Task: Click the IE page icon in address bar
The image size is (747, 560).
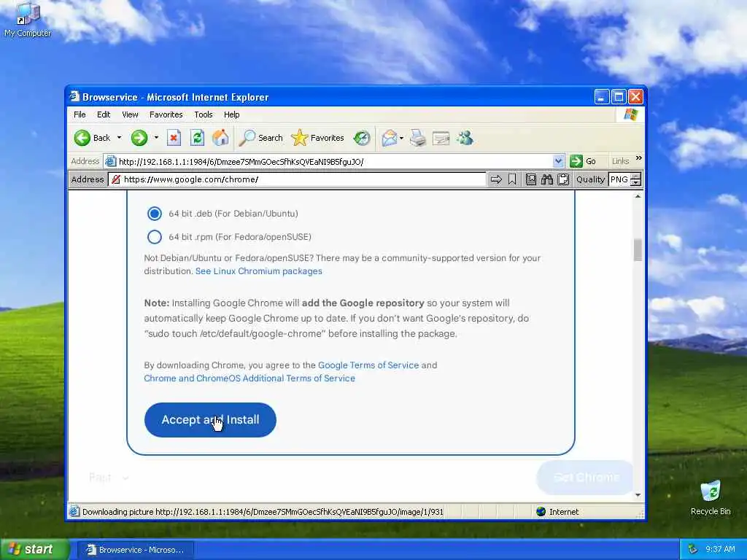Action: [110, 161]
